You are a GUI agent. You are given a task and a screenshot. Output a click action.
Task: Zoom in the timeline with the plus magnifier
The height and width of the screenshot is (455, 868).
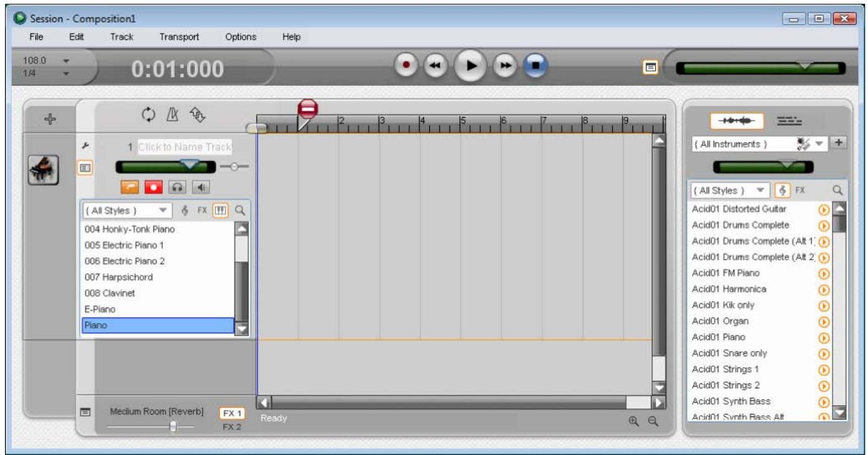coord(634,421)
